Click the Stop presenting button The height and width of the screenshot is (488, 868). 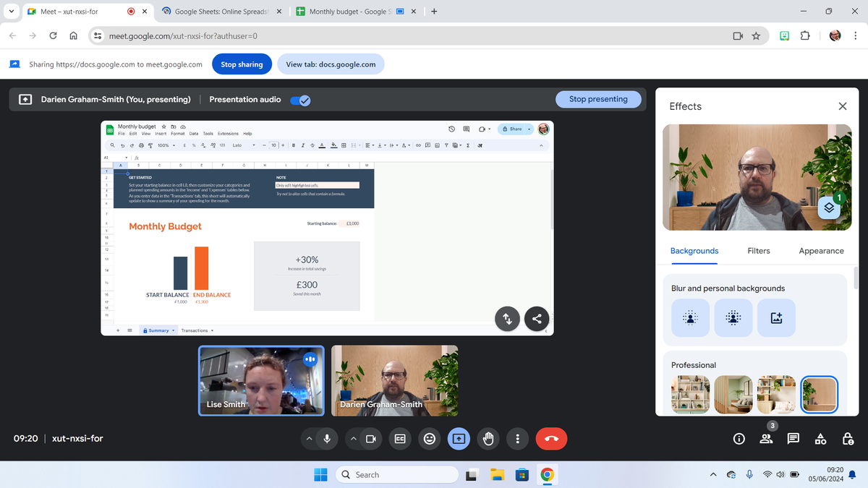click(598, 99)
